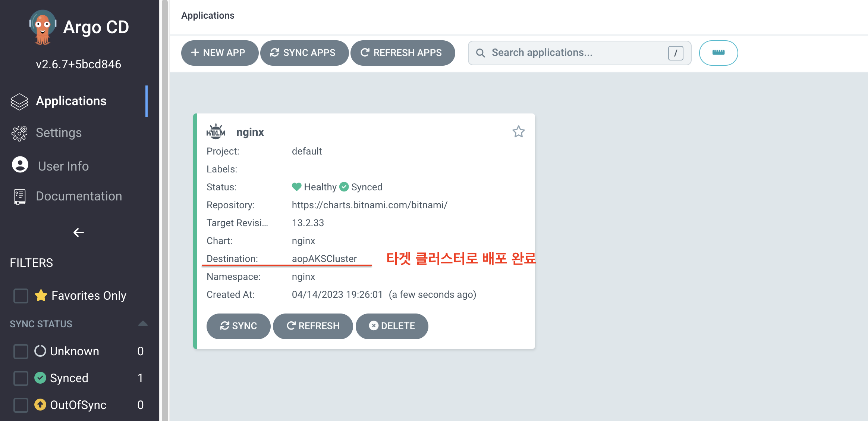Screen dimensions: 868x421
Task: Open Settings from the sidebar menu
Action: point(59,133)
